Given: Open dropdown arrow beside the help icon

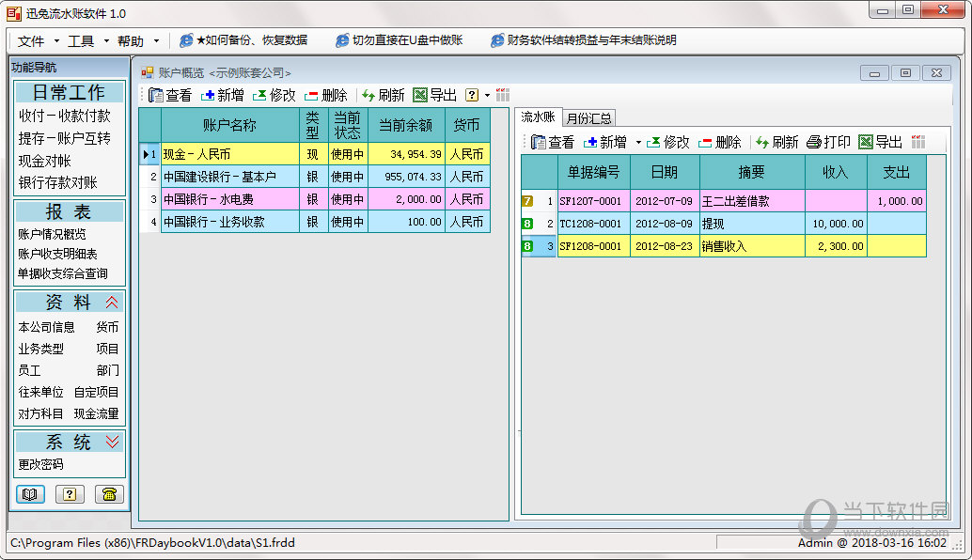Looking at the screenshot, I should (487, 96).
